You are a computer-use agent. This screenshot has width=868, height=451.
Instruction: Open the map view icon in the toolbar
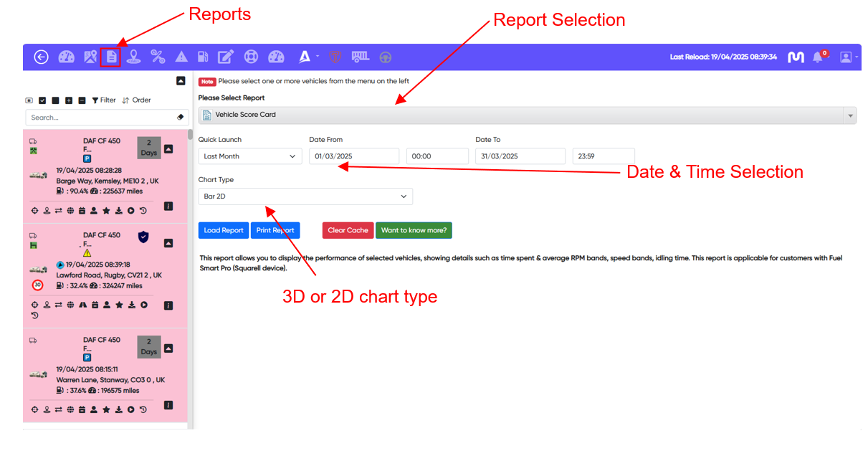(90, 57)
